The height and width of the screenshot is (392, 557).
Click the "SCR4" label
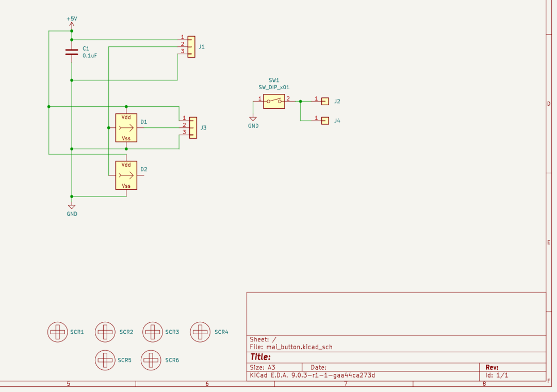pos(221,332)
